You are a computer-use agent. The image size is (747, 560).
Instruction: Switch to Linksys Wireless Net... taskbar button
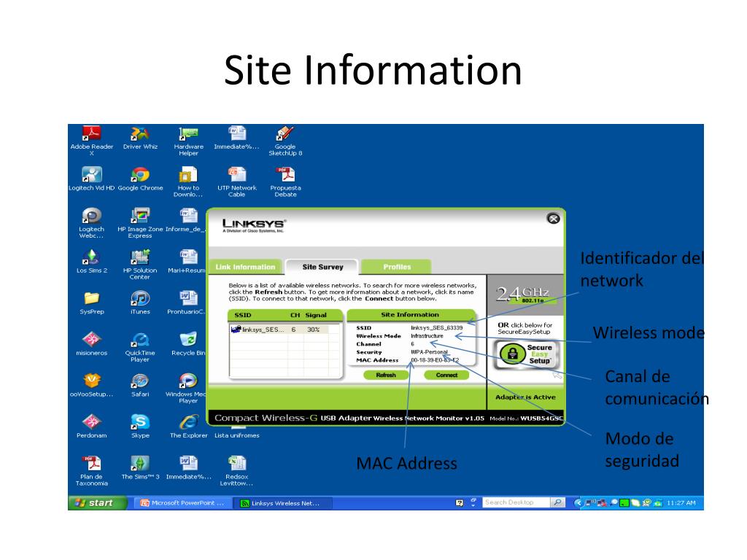[x=282, y=503]
